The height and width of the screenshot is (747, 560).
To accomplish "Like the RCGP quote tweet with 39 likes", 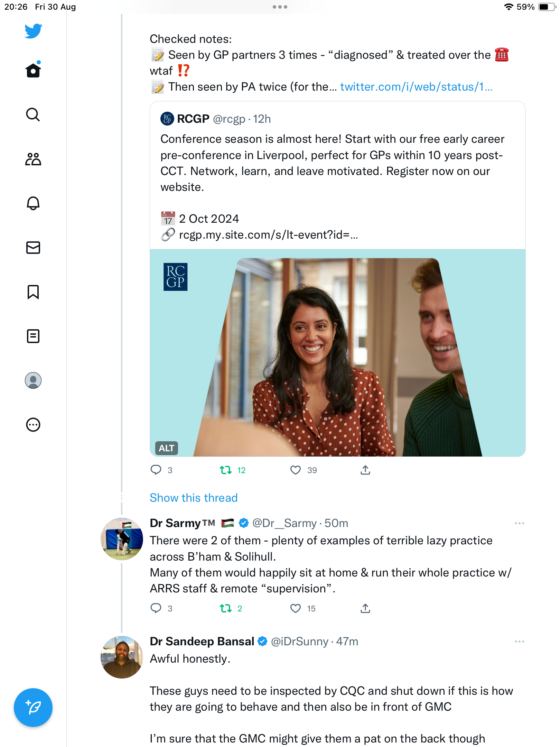I will click(296, 470).
